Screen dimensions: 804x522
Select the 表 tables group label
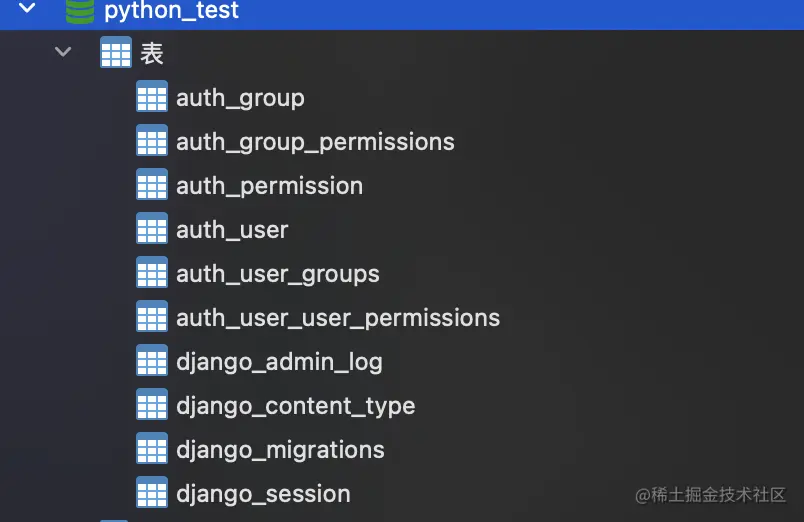click(152, 53)
